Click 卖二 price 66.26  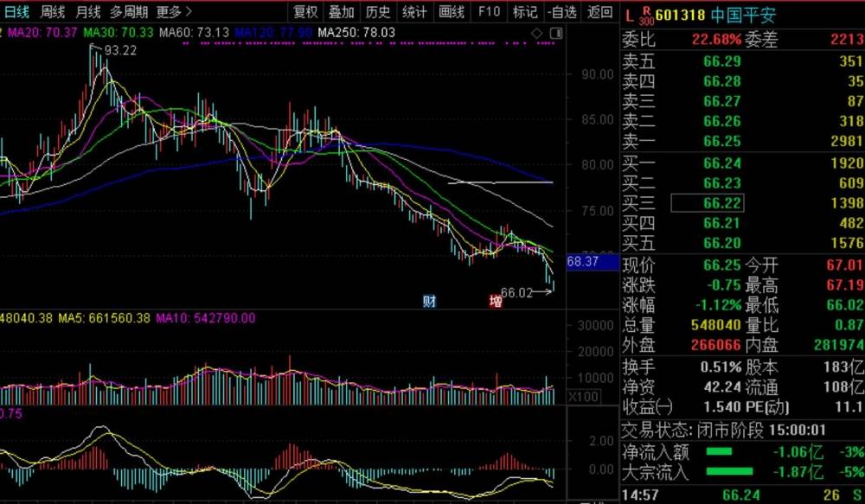(x=722, y=121)
